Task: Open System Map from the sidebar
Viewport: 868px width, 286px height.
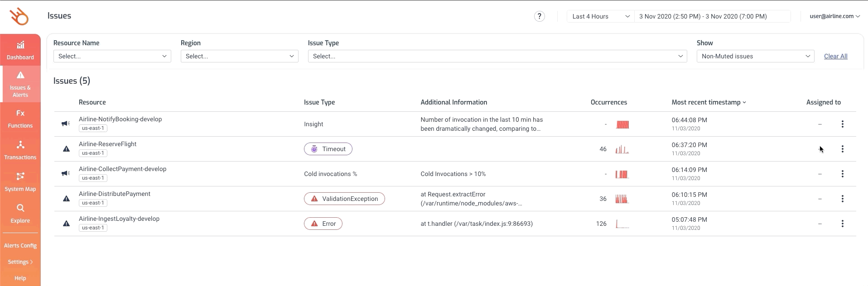Action: pos(20,182)
